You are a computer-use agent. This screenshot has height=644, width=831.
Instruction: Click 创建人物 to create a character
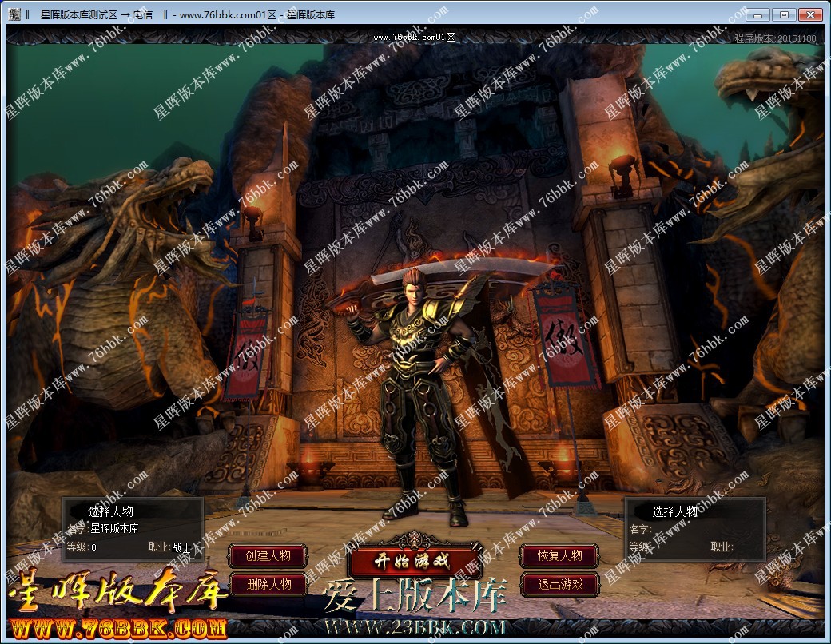pos(268,555)
